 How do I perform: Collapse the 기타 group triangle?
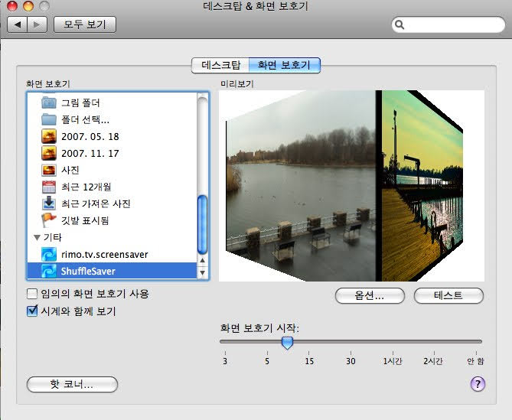(x=37, y=238)
